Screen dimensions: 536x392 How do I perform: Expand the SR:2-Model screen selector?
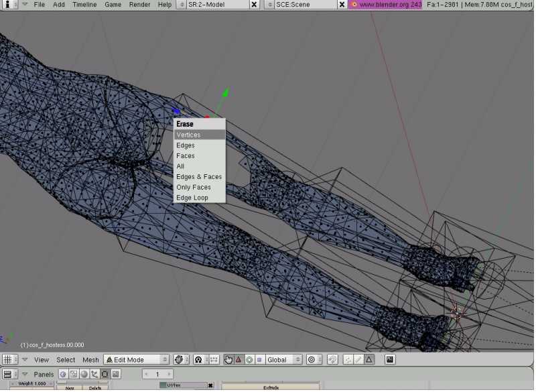pyautogui.click(x=182, y=5)
